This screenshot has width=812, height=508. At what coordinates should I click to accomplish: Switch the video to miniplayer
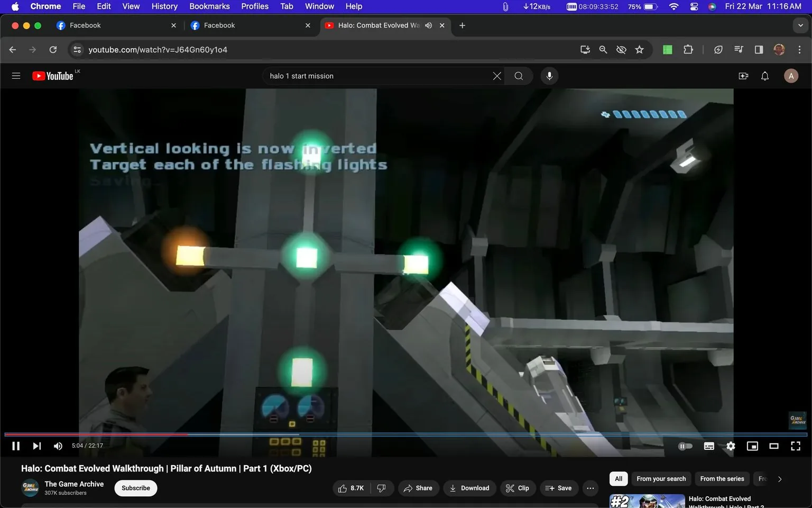click(752, 446)
